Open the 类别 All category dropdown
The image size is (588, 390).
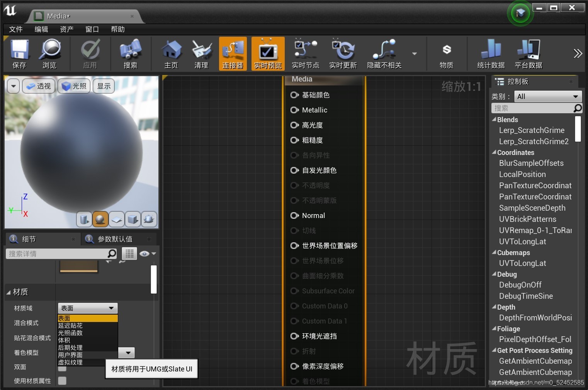pyautogui.click(x=547, y=96)
